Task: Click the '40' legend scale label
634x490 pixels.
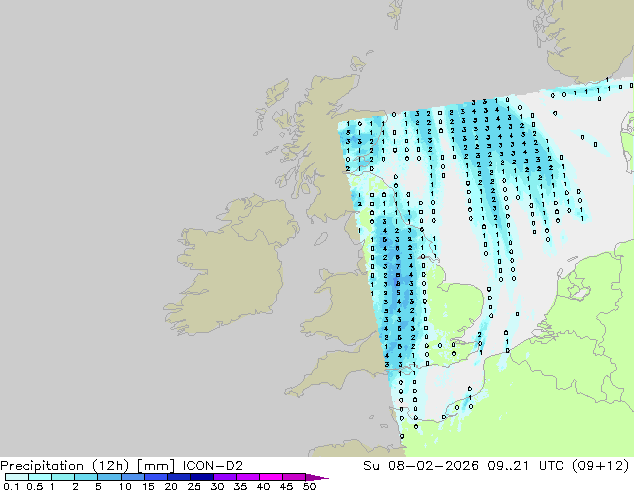Action: click(264, 486)
